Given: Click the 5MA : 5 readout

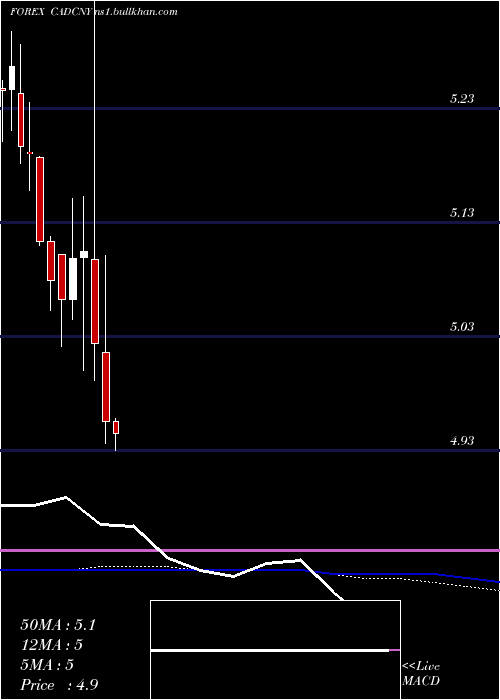Looking at the screenshot, I should point(47,665).
